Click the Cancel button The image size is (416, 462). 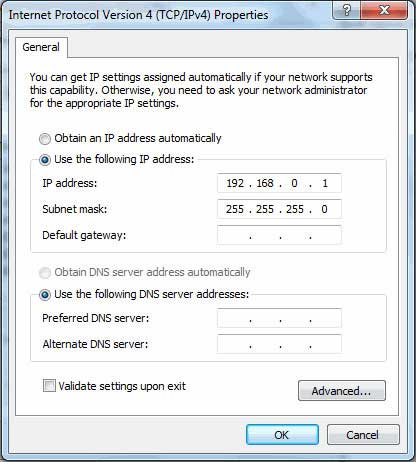363,435
